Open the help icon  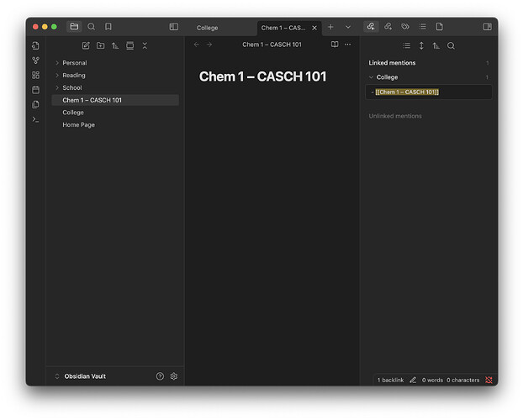(160, 376)
